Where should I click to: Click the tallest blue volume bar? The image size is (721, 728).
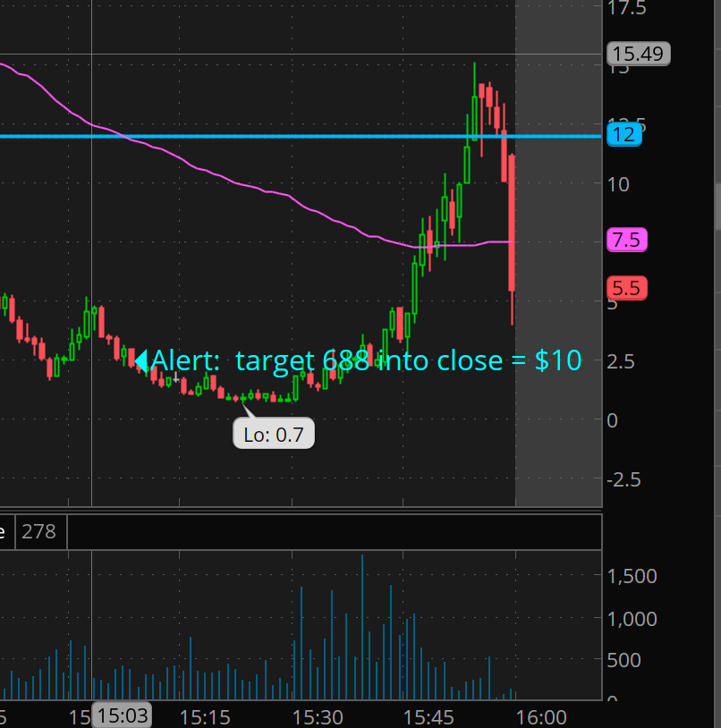point(362,627)
